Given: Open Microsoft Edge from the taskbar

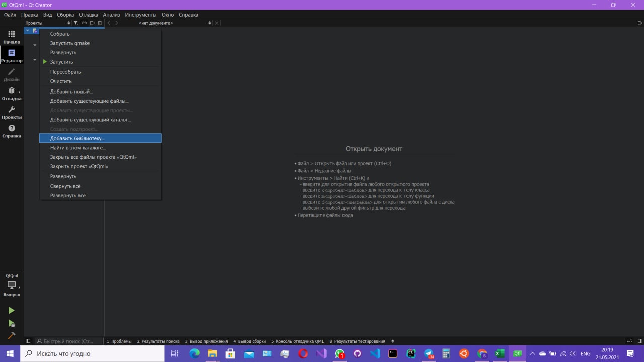Looking at the screenshot, I should pyautogui.click(x=194, y=353).
